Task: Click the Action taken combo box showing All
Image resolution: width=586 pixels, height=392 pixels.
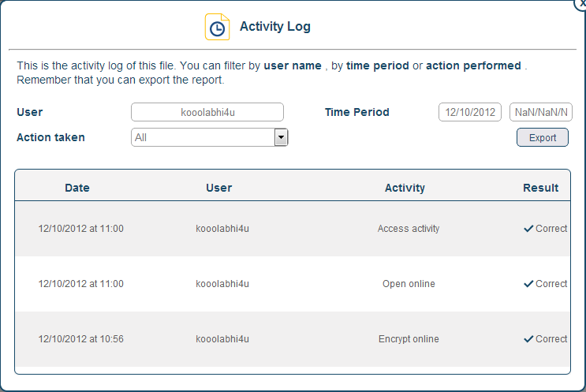Action: click(x=203, y=138)
